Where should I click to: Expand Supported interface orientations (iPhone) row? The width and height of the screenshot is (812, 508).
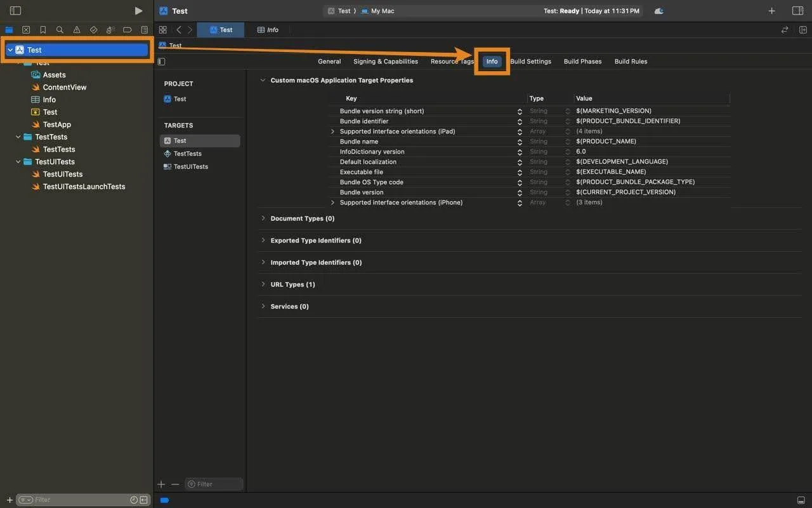(x=332, y=203)
